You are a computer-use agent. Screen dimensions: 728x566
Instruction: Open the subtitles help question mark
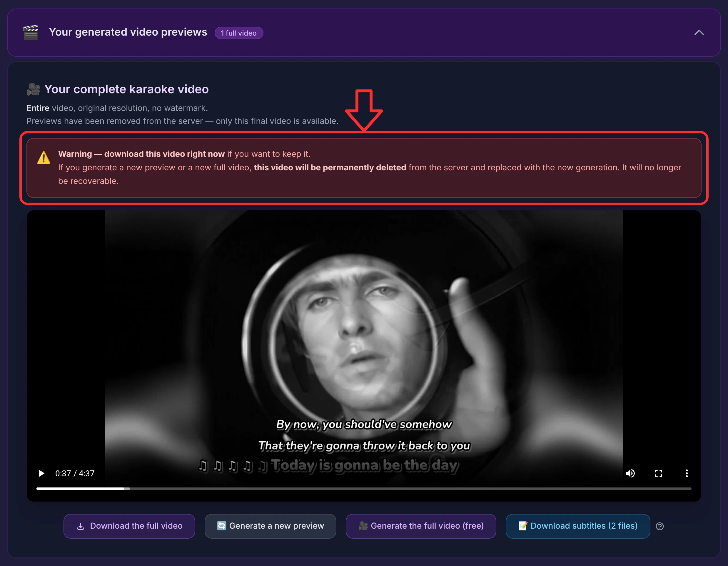point(660,526)
